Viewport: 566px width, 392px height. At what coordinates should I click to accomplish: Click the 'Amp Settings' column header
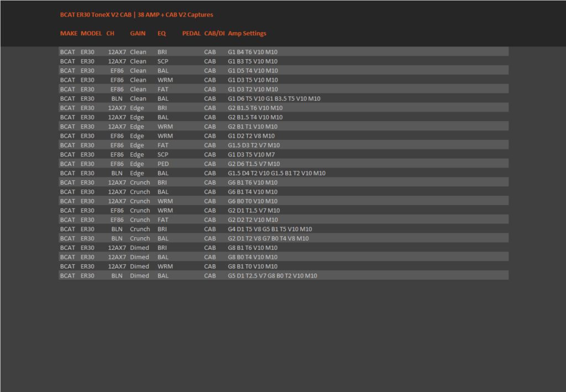point(247,33)
